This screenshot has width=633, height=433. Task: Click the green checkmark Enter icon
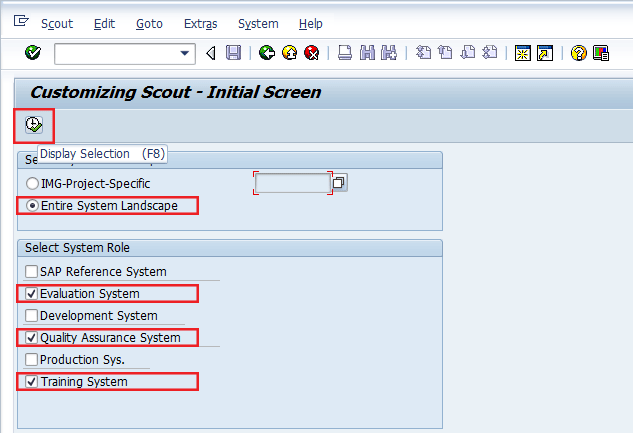coord(33,52)
